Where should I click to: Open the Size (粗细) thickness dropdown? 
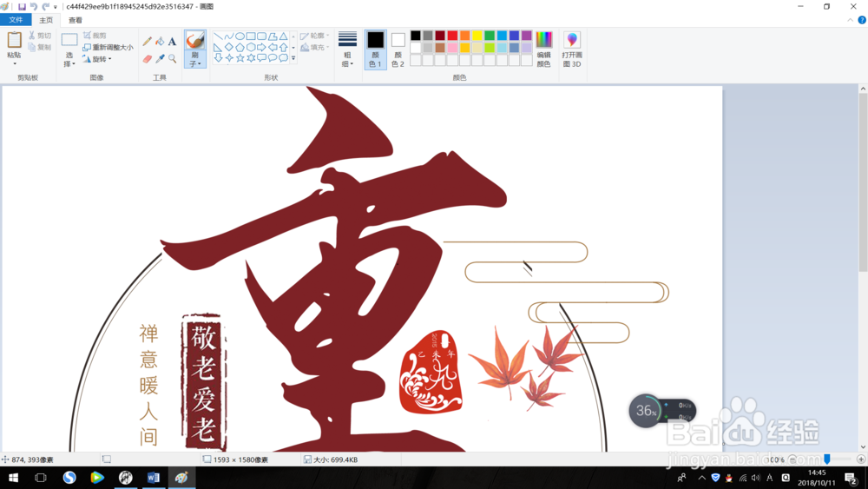[347, 50]
